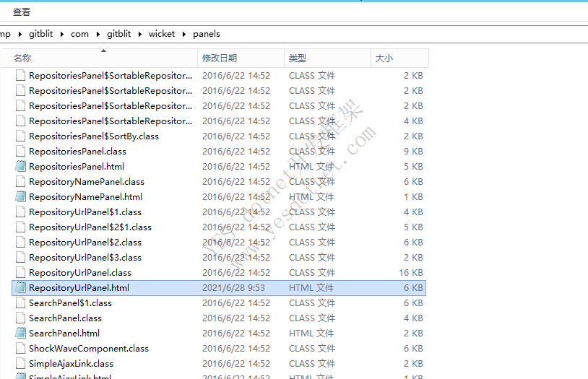The width and height of the screenshot is (588, 379).
Task: Expand the arrow before wicket in breadcrumb
Action: [140, 35]
